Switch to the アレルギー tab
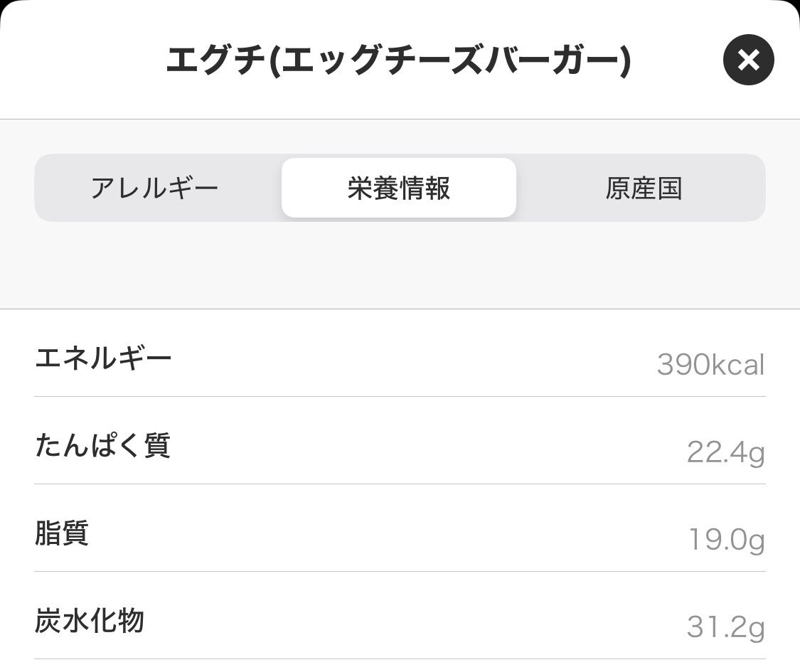800x672 pixels. pos(154,188)
